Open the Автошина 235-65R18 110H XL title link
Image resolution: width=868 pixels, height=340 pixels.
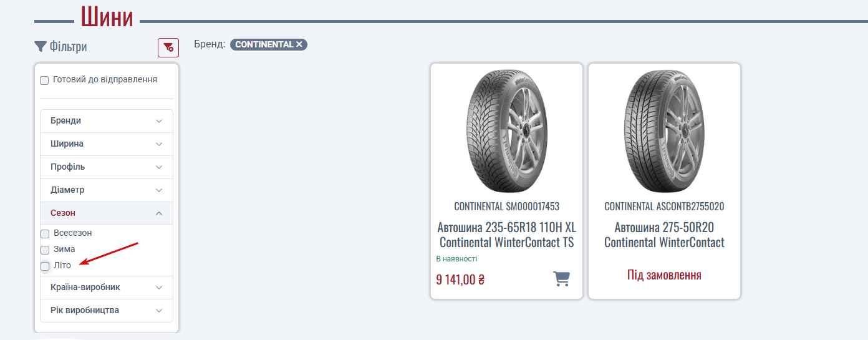point(506,235)
